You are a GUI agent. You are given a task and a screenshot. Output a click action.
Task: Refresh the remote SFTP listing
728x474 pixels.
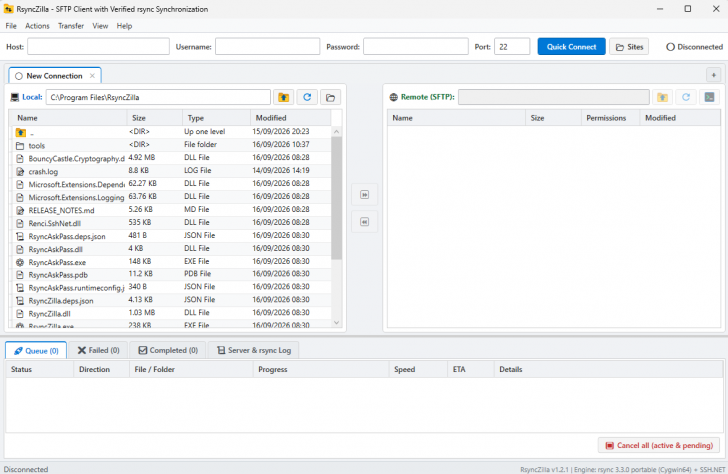point(686,97)
